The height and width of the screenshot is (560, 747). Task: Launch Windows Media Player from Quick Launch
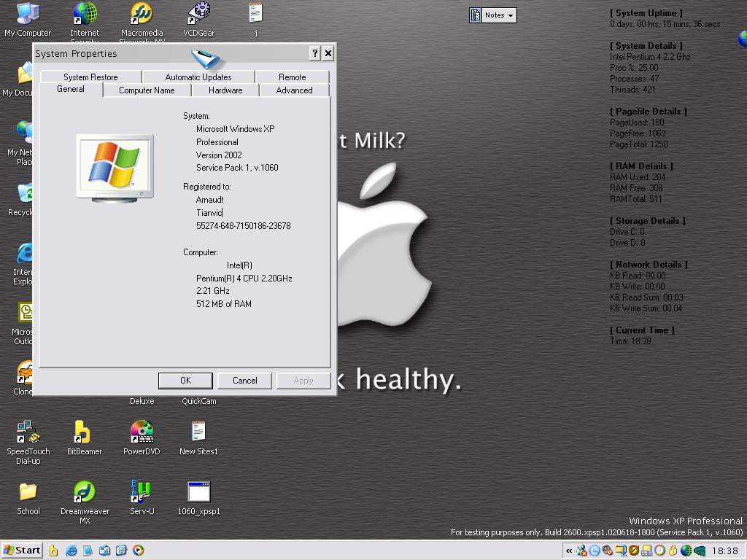(x=138, y=551)
